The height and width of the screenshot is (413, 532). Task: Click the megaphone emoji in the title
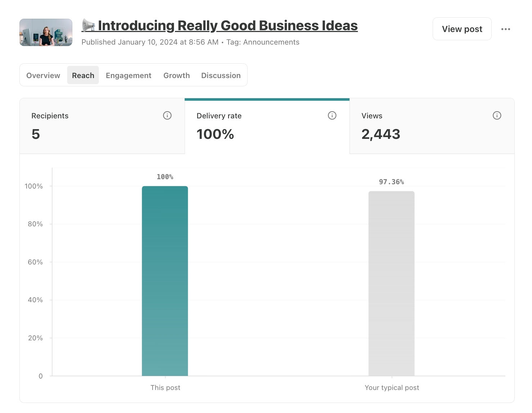[x=89, y=26]
